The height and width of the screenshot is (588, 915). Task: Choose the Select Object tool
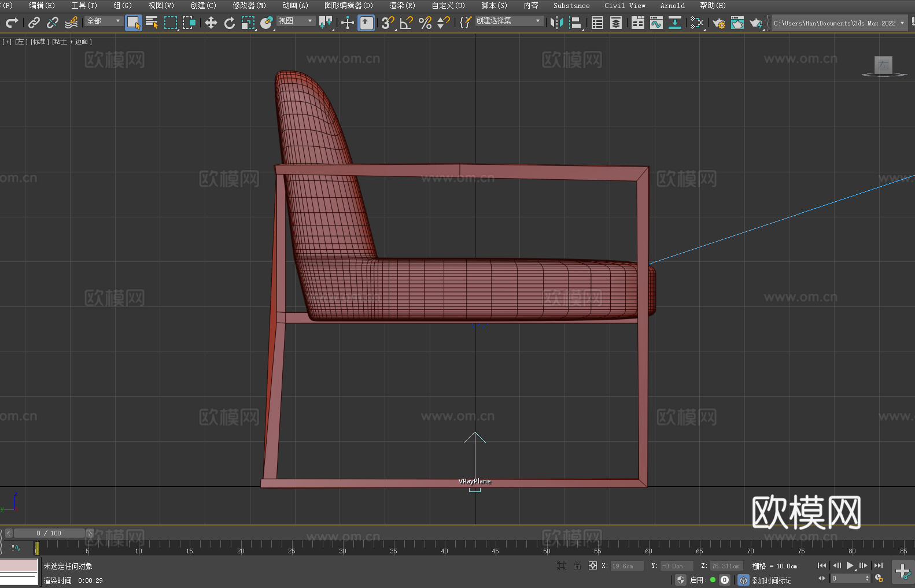[x=134, y=23]
